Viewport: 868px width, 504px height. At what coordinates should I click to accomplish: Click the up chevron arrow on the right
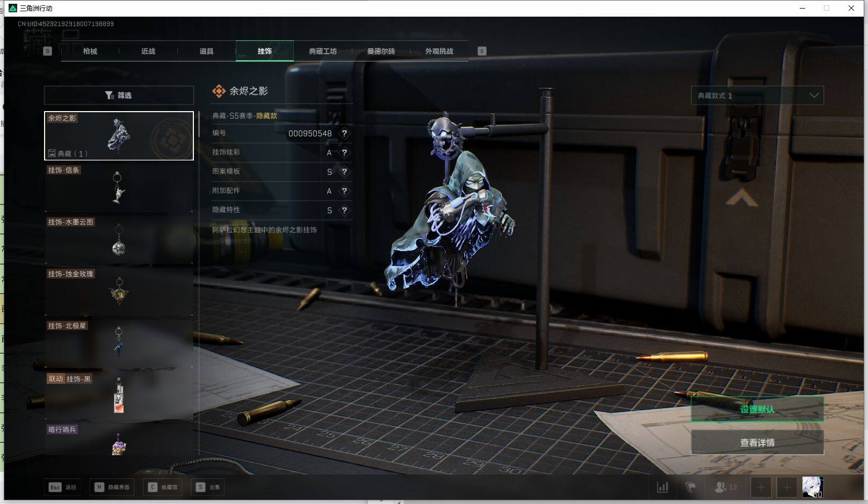click(741, 198)
